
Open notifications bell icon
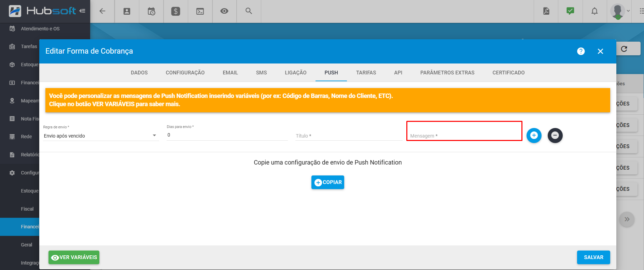[594, 11]
